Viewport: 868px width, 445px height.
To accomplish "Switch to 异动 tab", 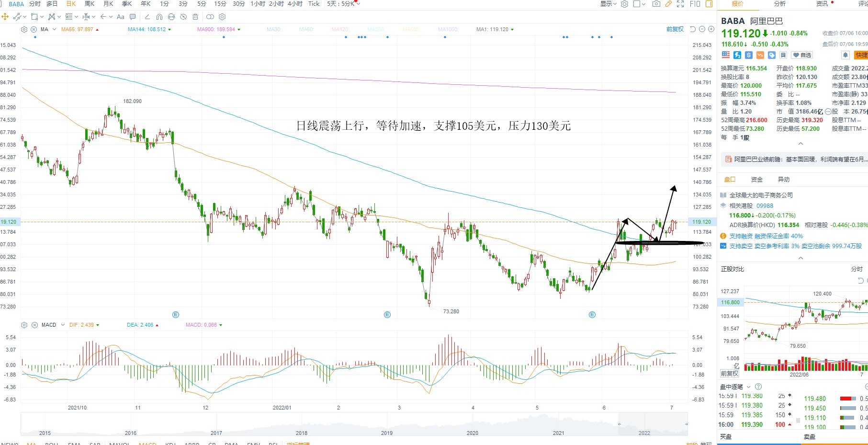I will [x=784, y=180].
